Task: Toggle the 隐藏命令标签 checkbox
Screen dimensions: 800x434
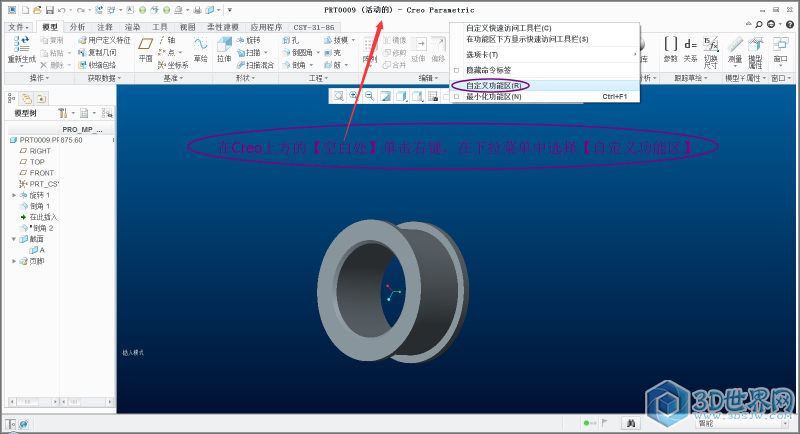Action: pos(456,70)
